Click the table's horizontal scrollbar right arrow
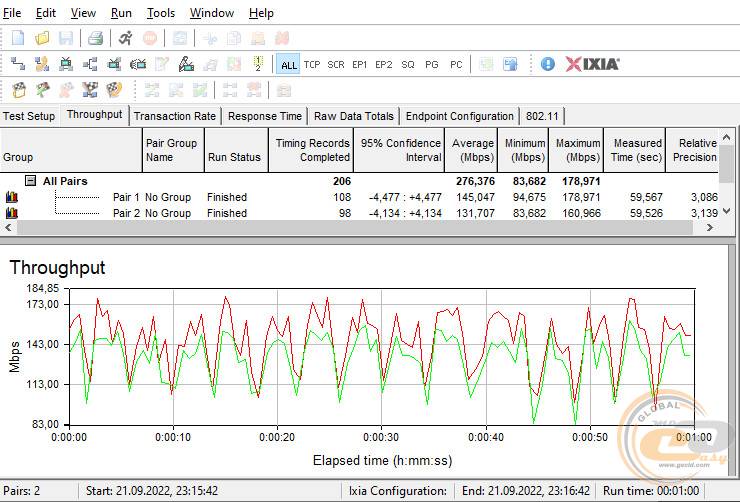 (x=710, y=228)
